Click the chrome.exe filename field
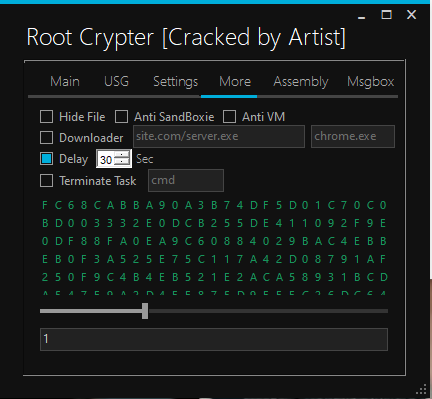432x399 pixels. tap(353, 136)
